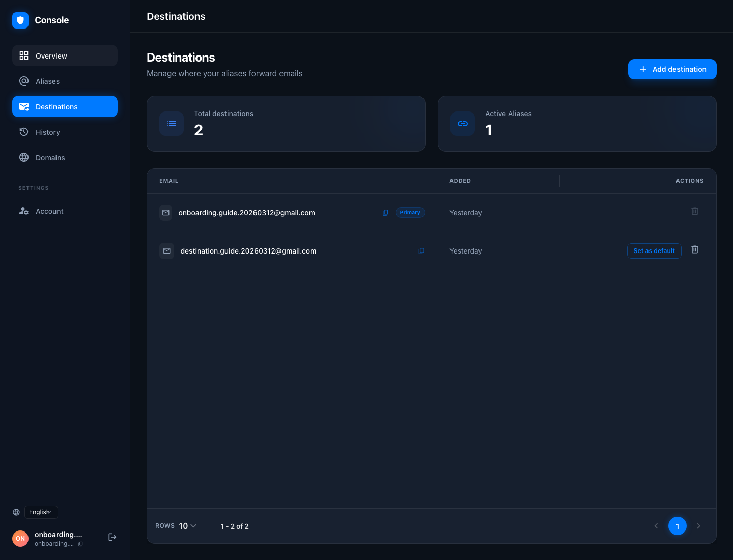Screen dimensions: 733x560
Task: Copy the destination.guide email address
Action: (x=421, y=251)
